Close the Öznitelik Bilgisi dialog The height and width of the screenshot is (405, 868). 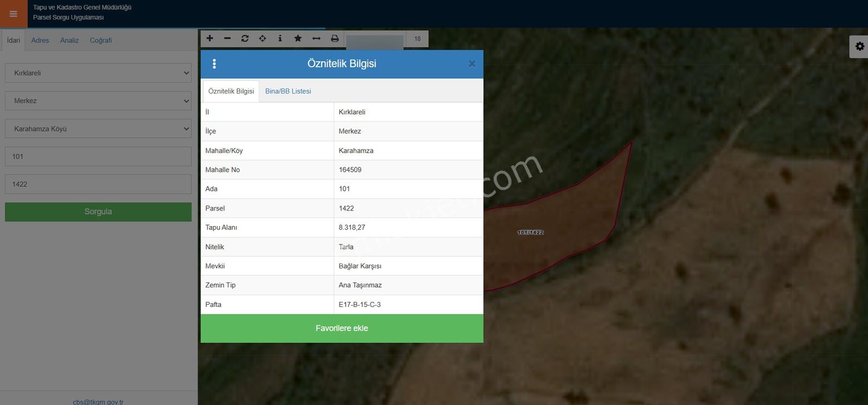(472, 64)
